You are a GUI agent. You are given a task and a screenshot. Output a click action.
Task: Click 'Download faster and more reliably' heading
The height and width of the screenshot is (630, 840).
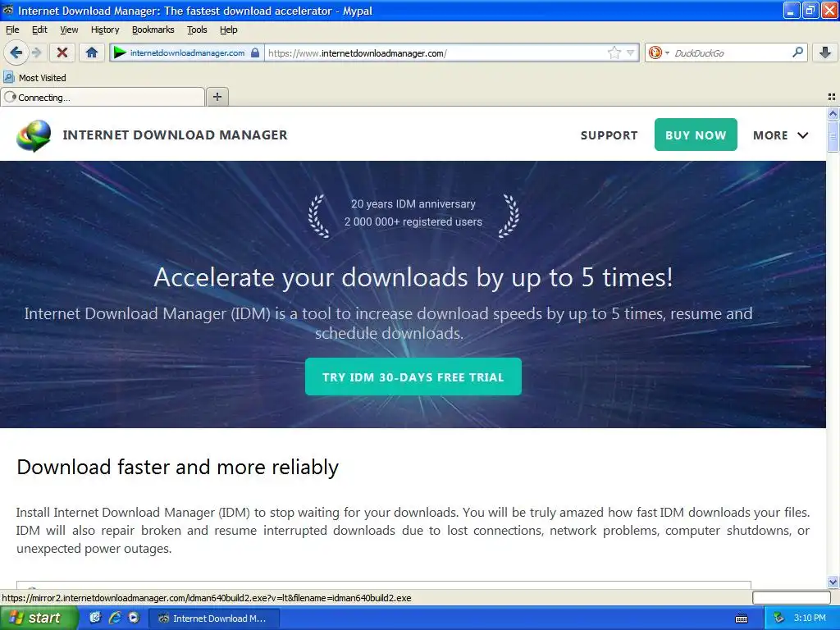coord(178,468)
